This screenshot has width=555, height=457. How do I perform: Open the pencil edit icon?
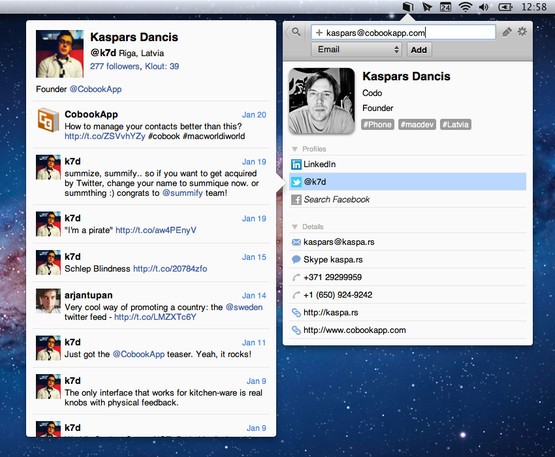[507, 32]
